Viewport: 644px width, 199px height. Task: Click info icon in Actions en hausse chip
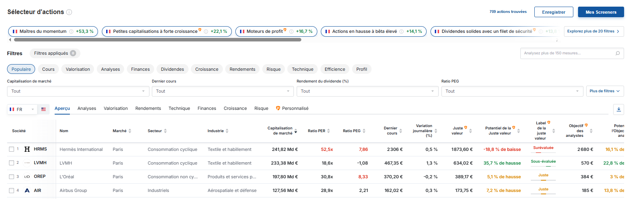[x=401, y=32]
